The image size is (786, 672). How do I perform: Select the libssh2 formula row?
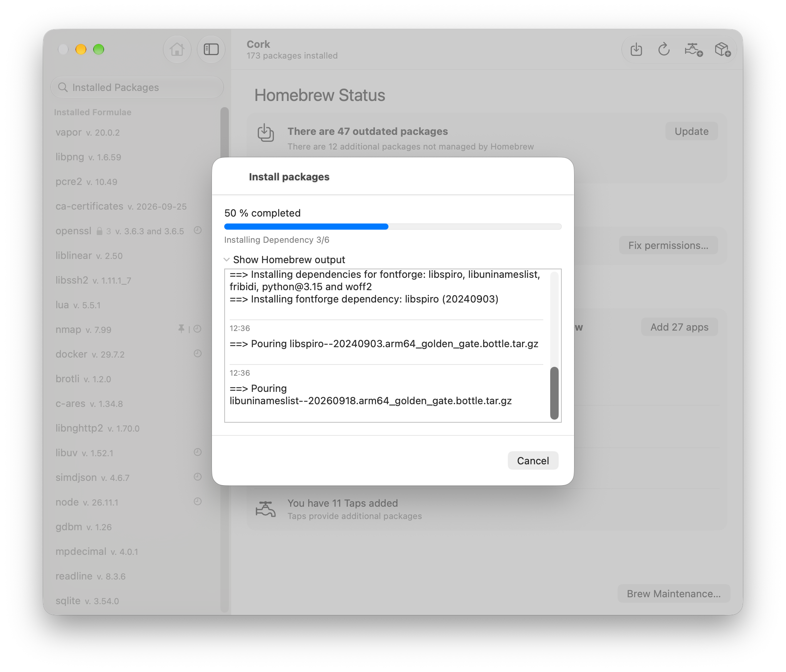tap(129, 281)
